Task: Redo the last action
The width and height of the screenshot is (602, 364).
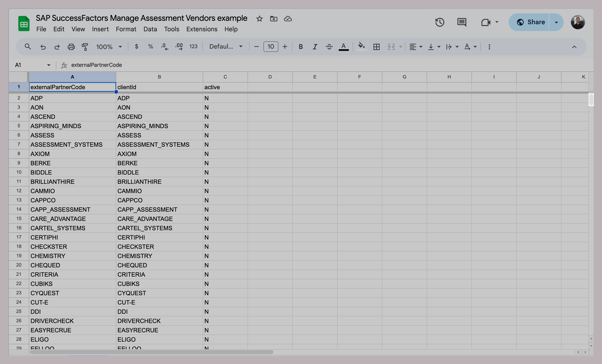Action: (x=57, y=47)
